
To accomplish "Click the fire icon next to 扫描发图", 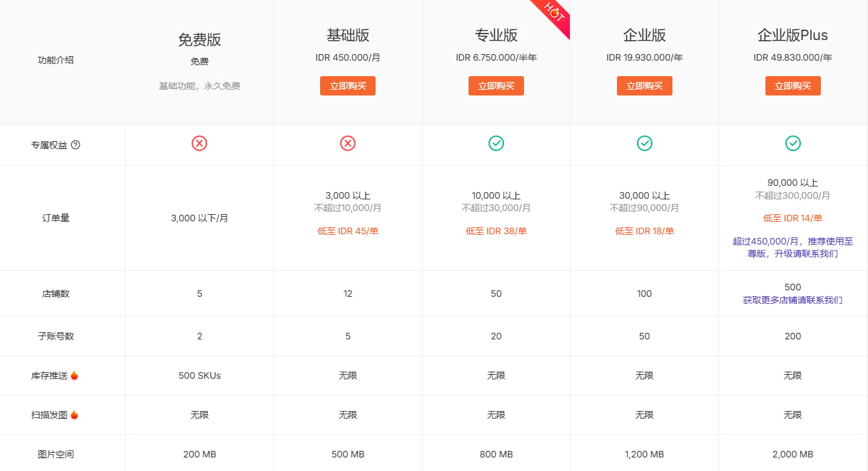I will [x=75, y=415].
